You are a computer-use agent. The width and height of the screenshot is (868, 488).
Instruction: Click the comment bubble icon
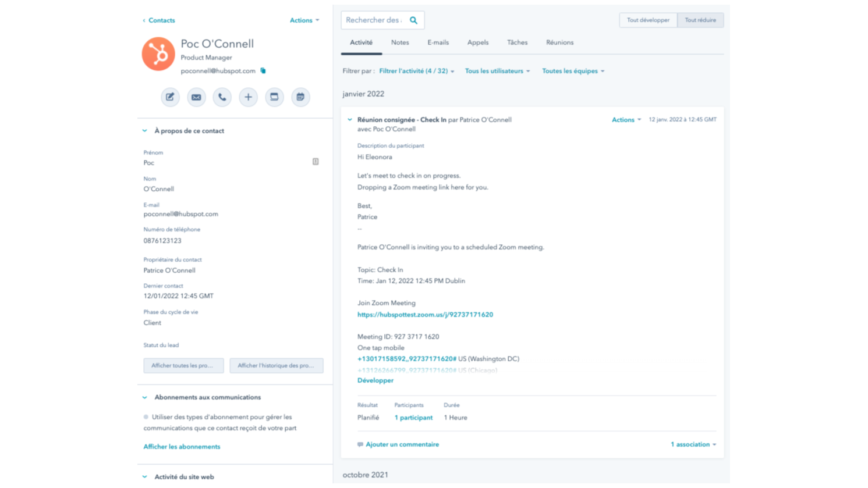pyautogui.click(x=359, y=444)
